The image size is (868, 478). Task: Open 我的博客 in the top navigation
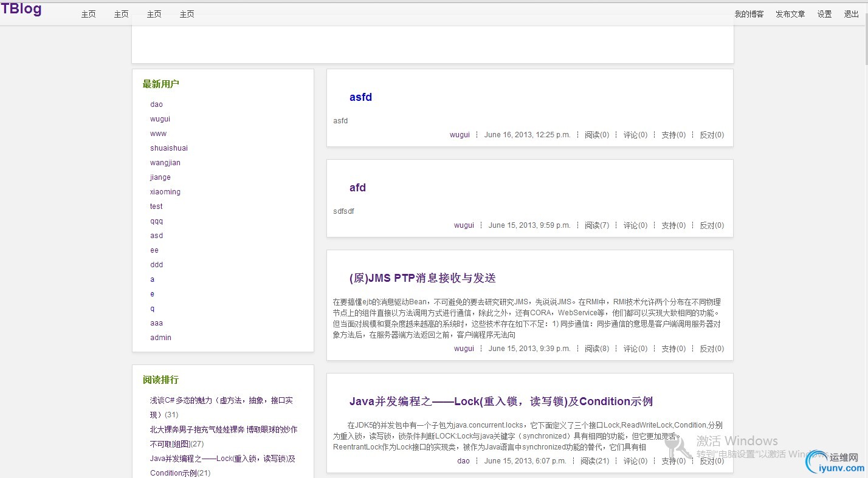(x=749, y=14)
